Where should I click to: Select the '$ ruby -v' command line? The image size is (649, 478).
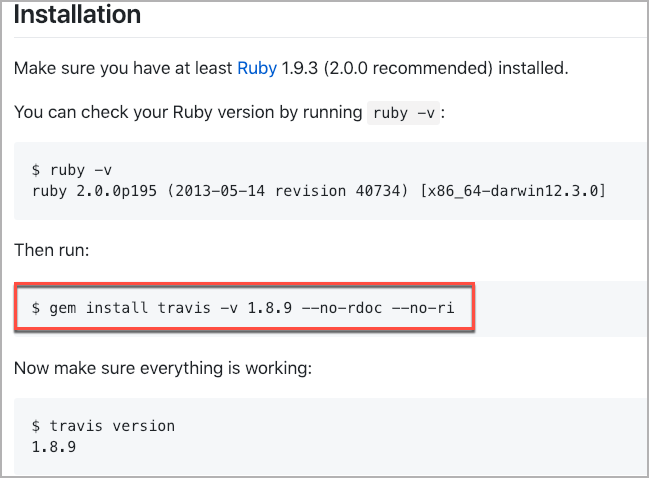tap(72, 170)
